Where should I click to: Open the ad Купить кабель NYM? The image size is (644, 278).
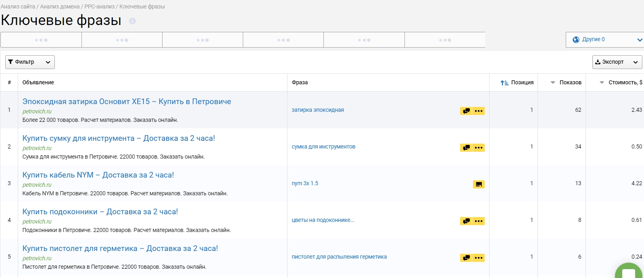click(x=98, y=175)
